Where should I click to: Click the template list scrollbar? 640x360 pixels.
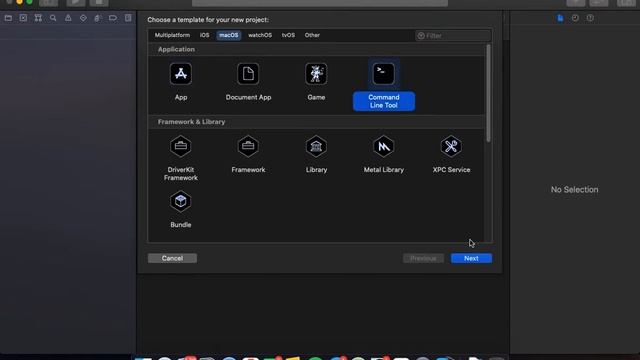coord(488,94)
